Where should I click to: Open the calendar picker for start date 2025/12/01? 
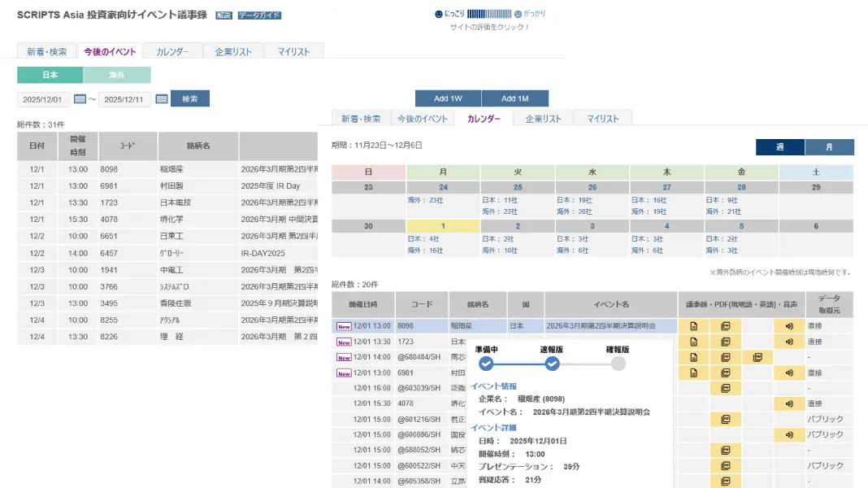tap(80, 98)
